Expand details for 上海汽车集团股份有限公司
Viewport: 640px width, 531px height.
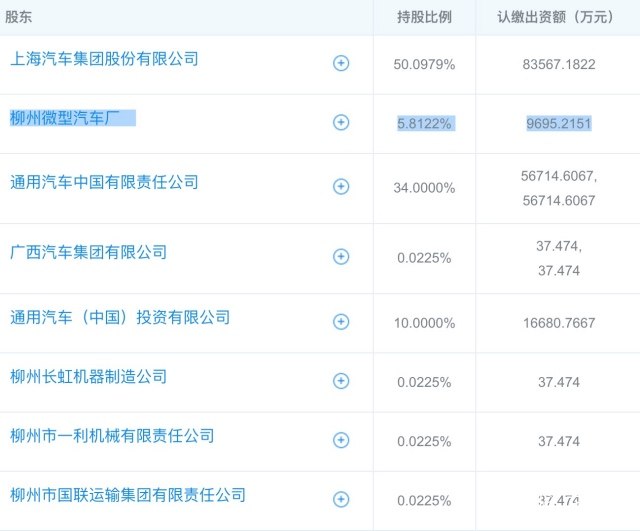(x=341, y=64)
